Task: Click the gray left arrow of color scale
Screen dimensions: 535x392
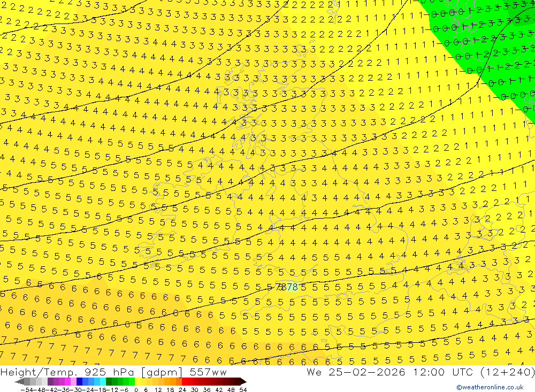Action: tap(19, 381)
